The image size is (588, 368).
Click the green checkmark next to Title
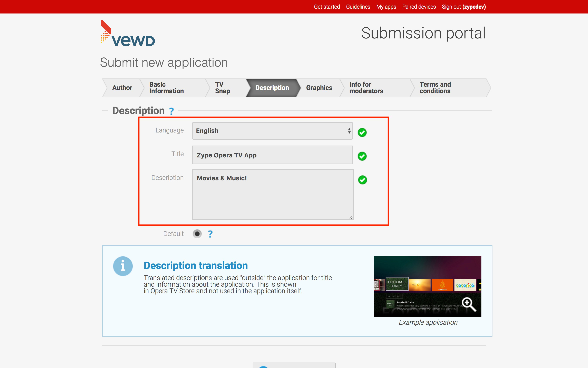tap(362, 156)
